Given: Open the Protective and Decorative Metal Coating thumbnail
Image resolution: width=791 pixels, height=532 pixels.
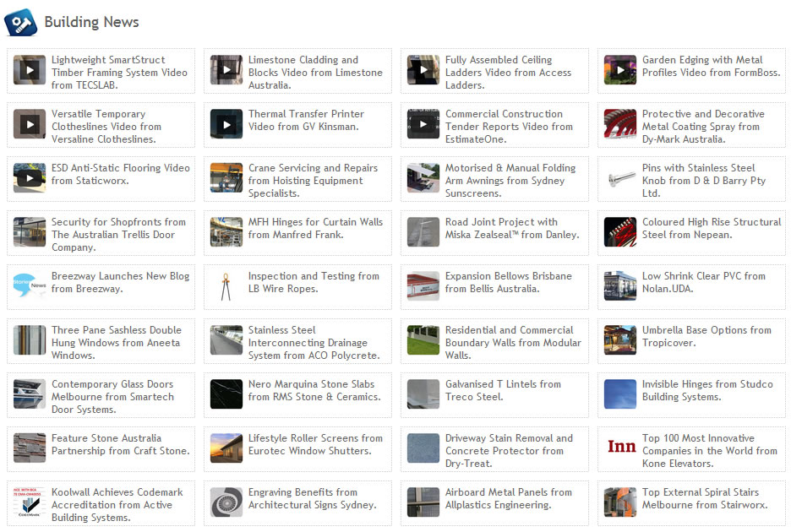Looking at the screenshot, I should click(x=620, y=124).
